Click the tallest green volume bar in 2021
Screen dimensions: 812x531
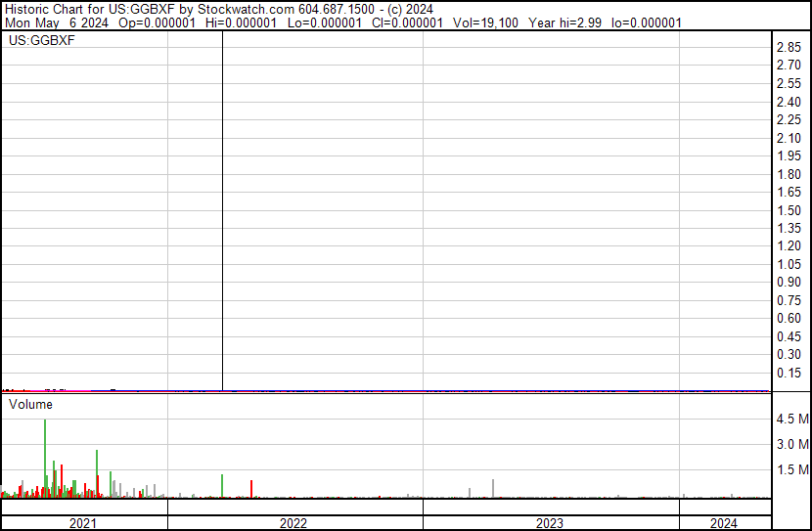pos(45,459)
